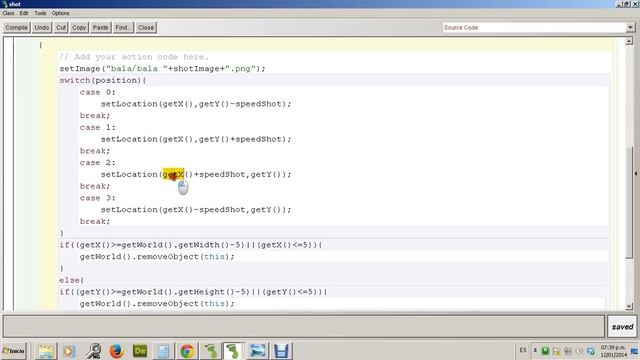Click the else{ line
This screenshot has height=360, width=640.
71,280
